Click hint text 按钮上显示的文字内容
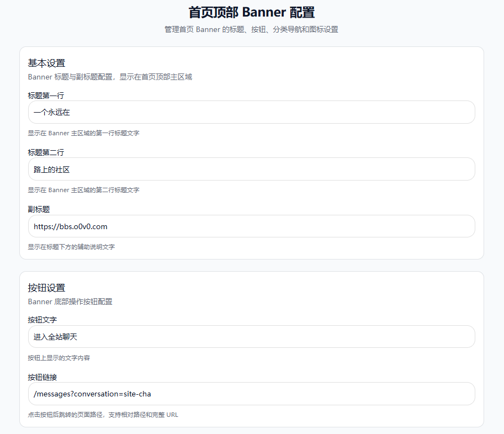The height and width of the screenshot is (434, 504). coord(59,358)
